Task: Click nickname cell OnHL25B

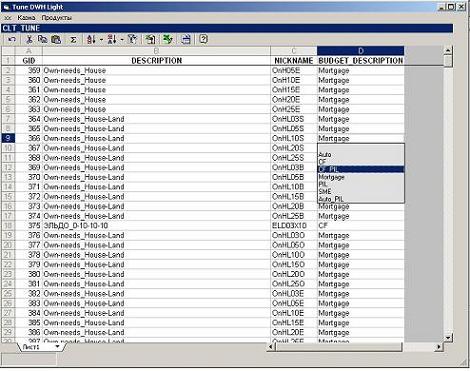Action: pos(294,216)
